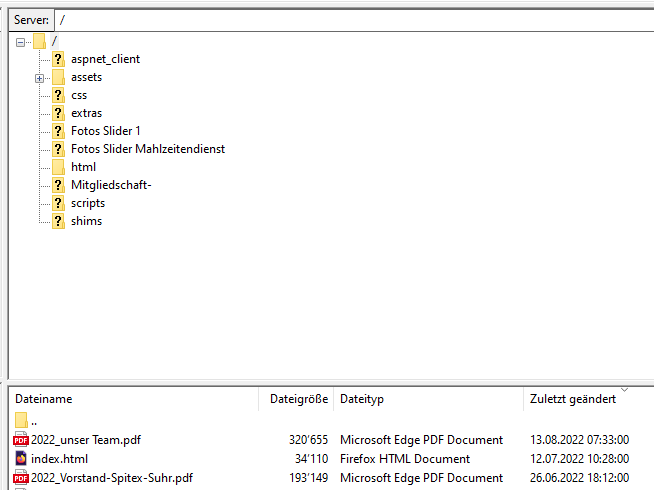Image resolution: width=654 pixels, height=490 pixels.
Task: Select the shims folder label
Action: pyautogui.click(x=86, y=221)
